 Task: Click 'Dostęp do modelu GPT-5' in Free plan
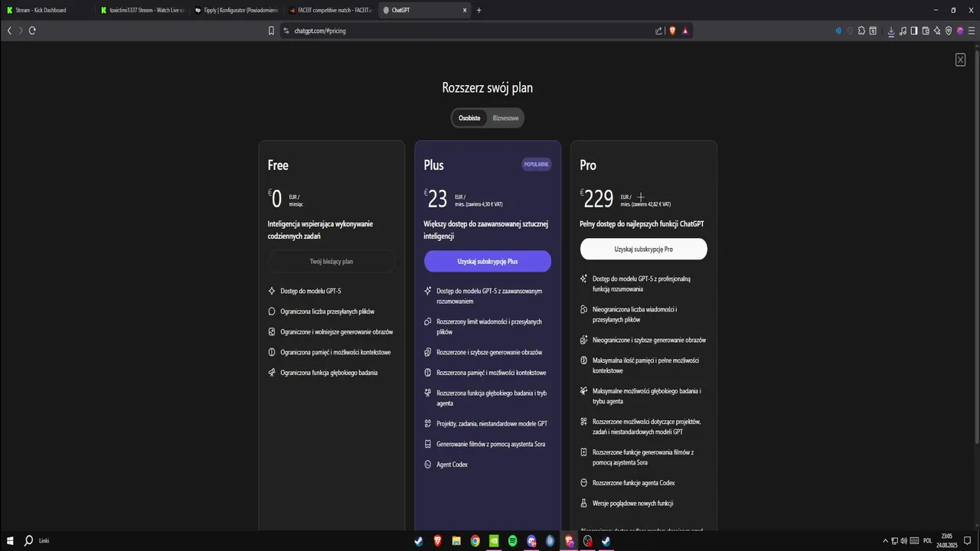[311, 291]
